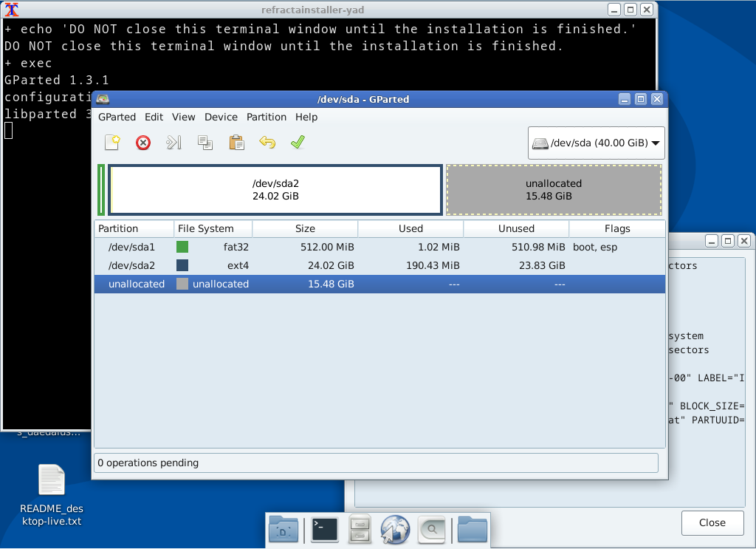Image resolution: width=756 pixels, height=549 pixels.
Task: Open the /dev/sda device selector dropdown
Action: pyautogui.click(x=597, y=143)
